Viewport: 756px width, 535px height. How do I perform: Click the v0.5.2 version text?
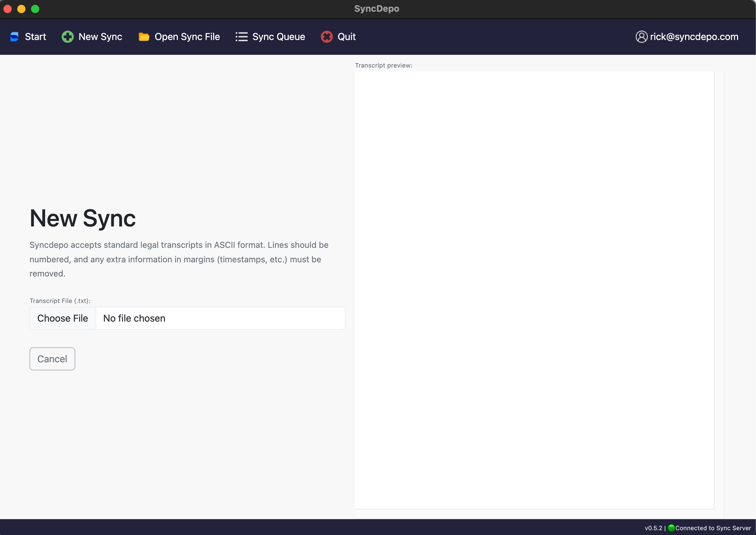click(653, 528)
